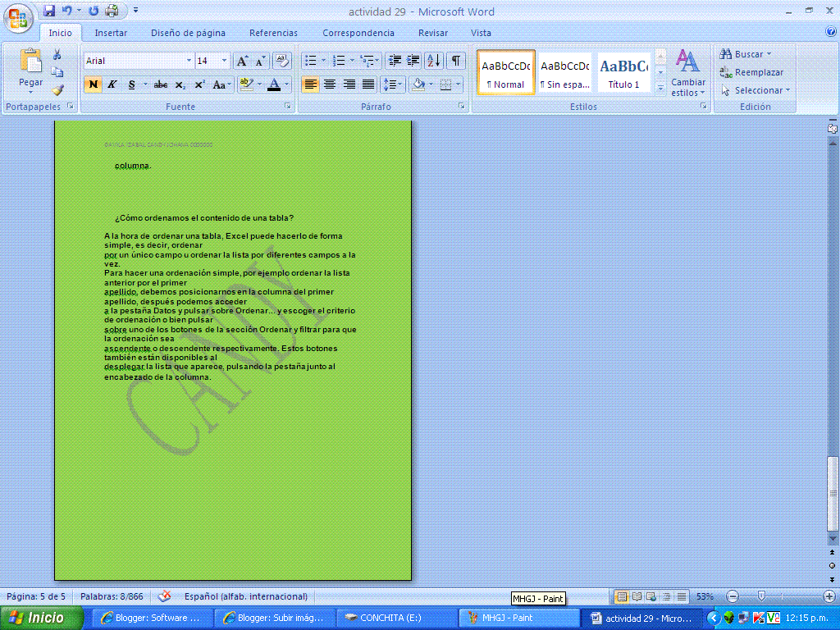Viewport: 840px width, 630px height.
Task: Switch to Correspondencia tab
Action: (358, 33)
